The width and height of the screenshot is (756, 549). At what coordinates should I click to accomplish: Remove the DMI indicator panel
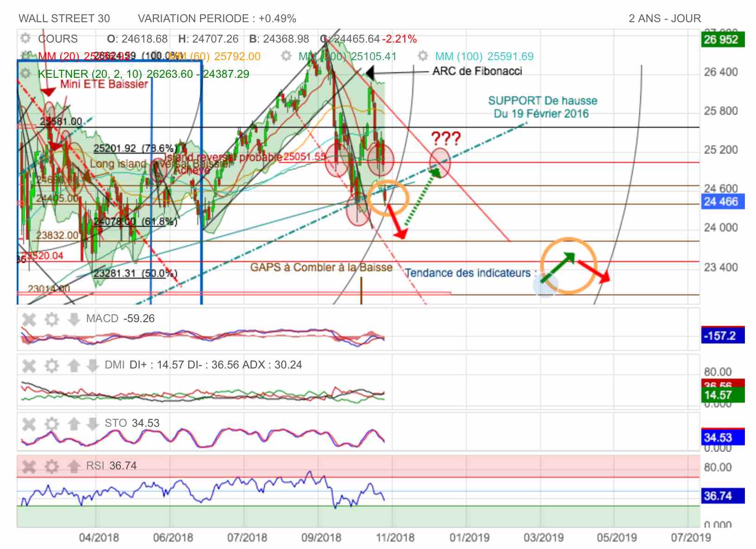point(29,366)
